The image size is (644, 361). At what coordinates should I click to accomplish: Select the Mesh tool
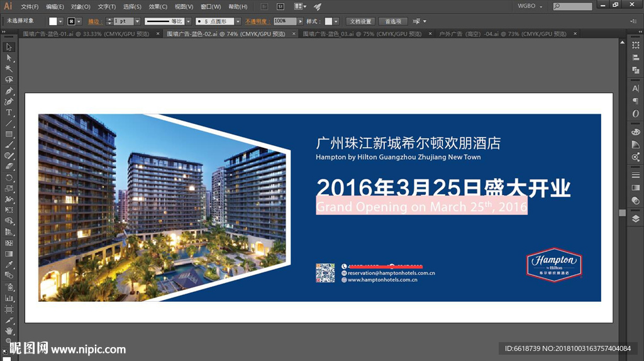click(9, 243)
